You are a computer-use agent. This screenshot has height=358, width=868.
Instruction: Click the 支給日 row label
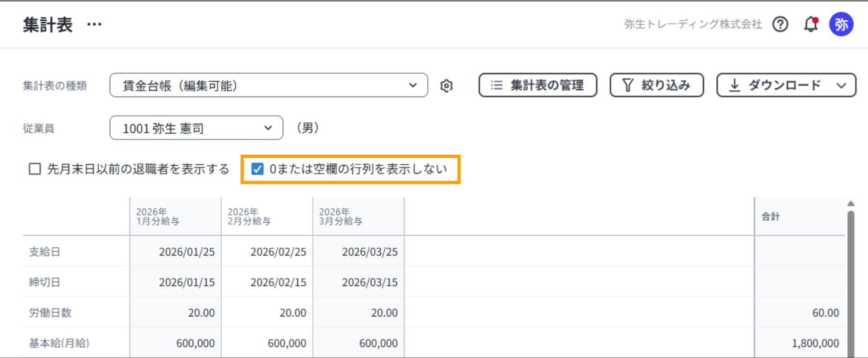[x=44, y=252]
